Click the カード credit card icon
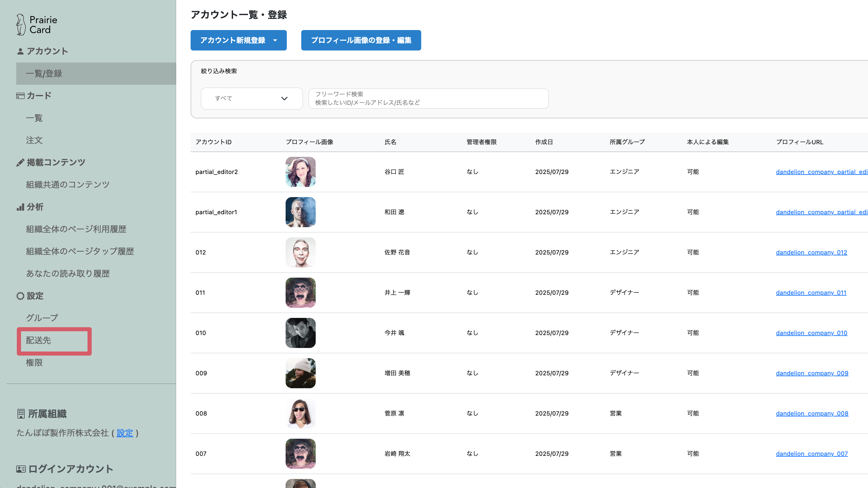Screen dimensions: 868x488 [x=20, y=96]
